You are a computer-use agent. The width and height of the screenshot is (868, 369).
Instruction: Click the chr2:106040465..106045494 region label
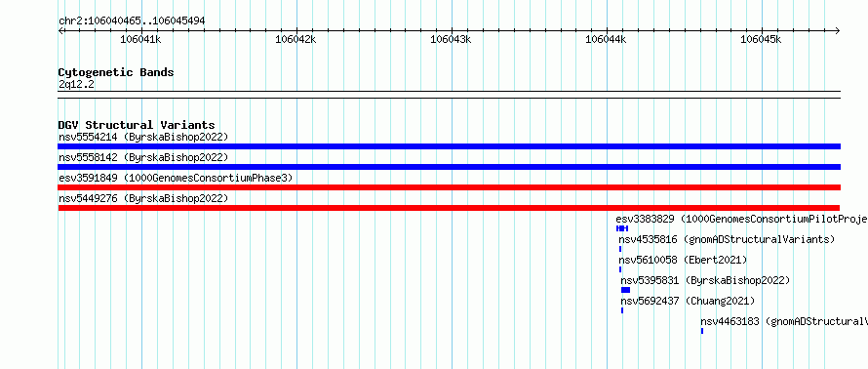pyautogui.click(x=132, y=20)
